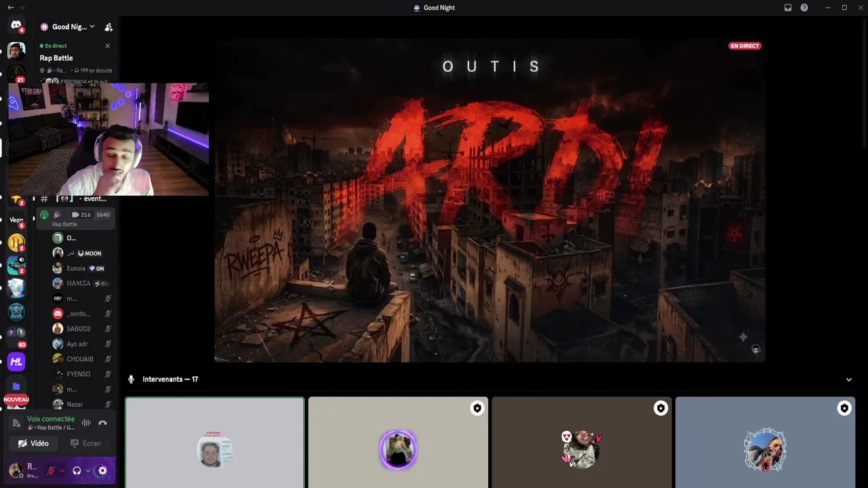Open microphone input options arrow
Screen dimensions: 868x488
(x=62, y=470)
